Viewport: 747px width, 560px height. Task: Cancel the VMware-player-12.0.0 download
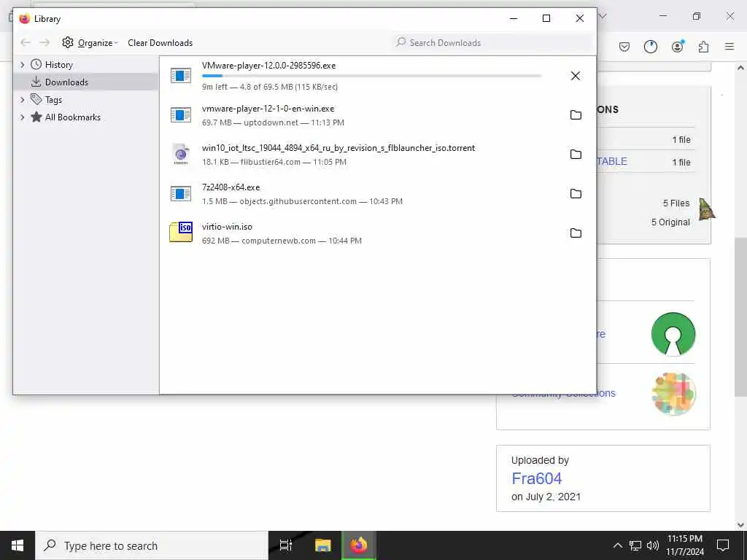coord(575,76)
